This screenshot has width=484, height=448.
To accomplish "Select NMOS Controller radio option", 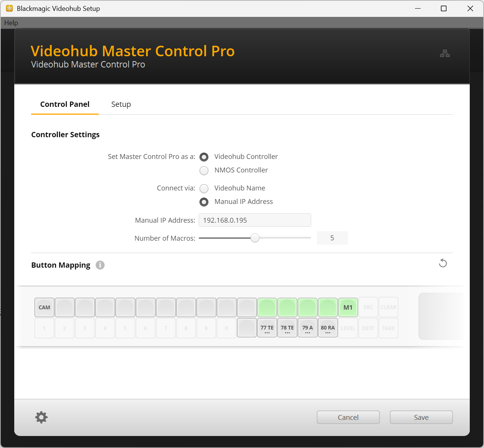I will 204,171.
